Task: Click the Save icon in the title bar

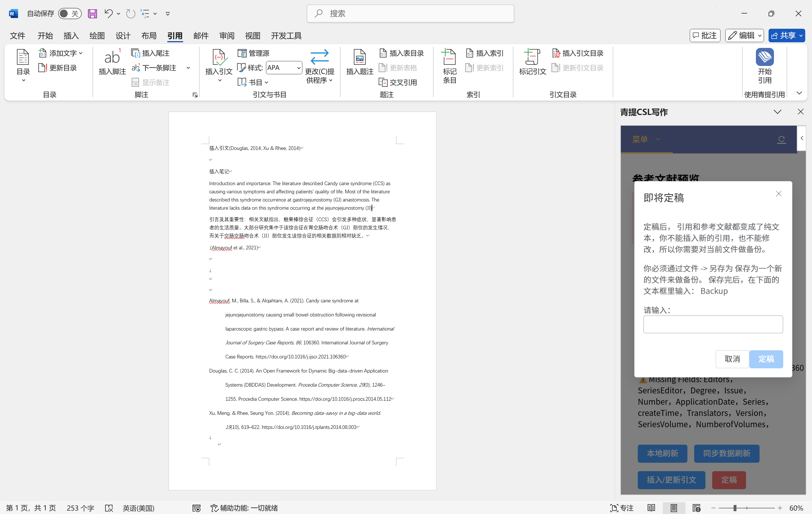Action: [92, 14]
